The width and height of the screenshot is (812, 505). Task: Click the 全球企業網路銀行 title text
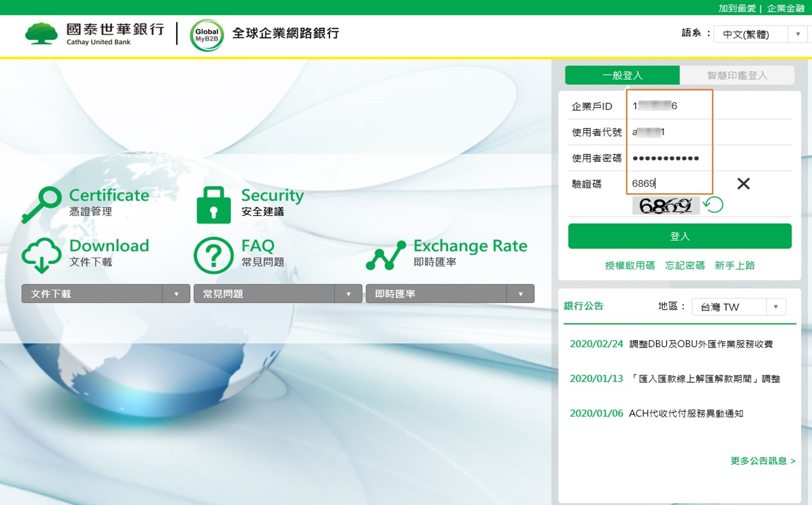(286, 33)
